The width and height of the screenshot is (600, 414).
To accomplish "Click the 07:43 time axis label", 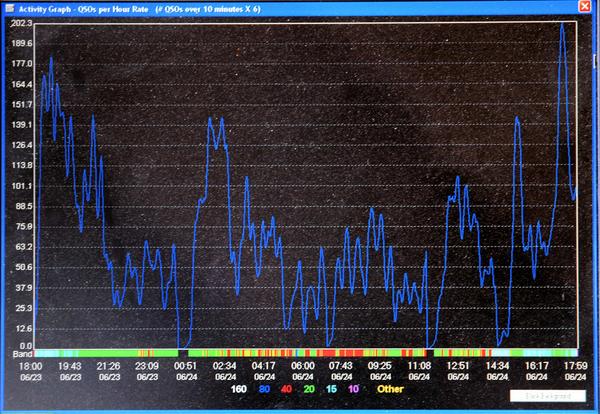I will [341, 366].
